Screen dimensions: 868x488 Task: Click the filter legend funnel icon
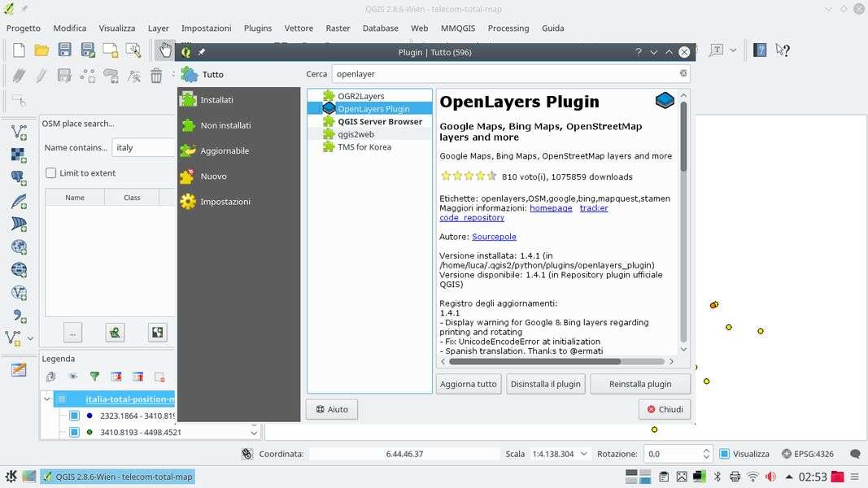[x=94, y=377]
